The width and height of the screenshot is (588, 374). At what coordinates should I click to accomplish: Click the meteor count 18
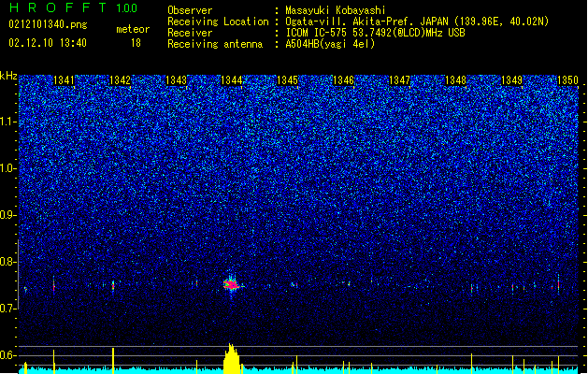coord(136,43)
